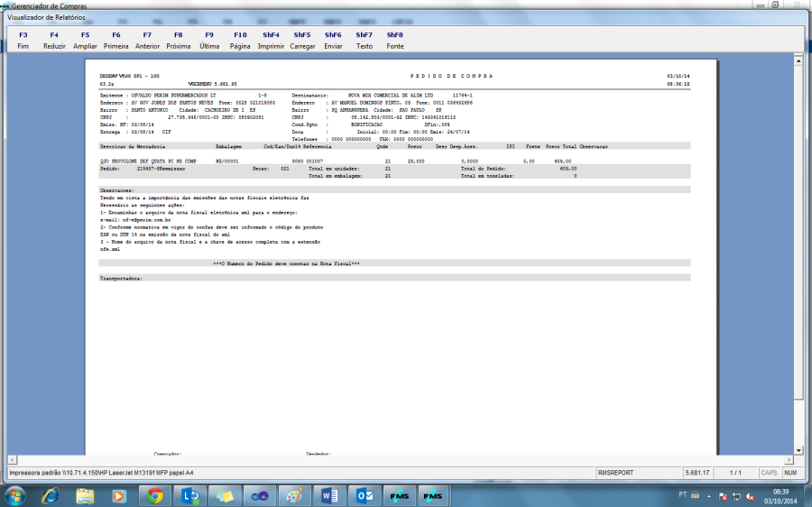Open Windows Media Player from taskbar
Screen dimensions: 812x507
[x=118, y=496]
